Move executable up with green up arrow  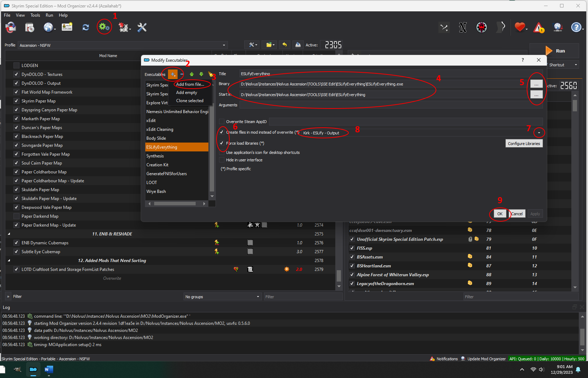click(x=192, y=74)
